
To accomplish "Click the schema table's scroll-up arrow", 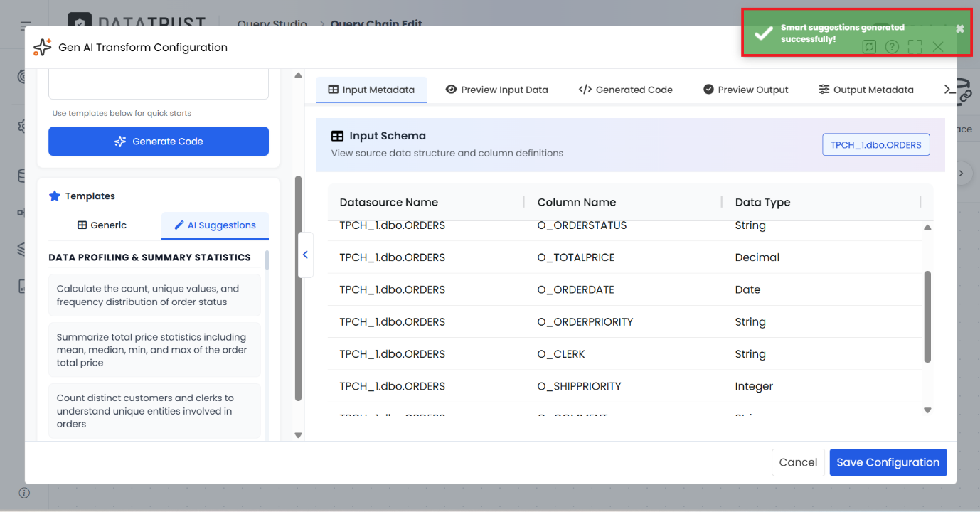I will 927,228.
